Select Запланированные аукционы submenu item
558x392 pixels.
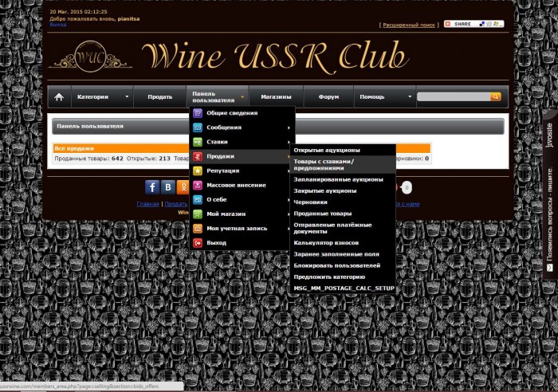tap(343, 179)
